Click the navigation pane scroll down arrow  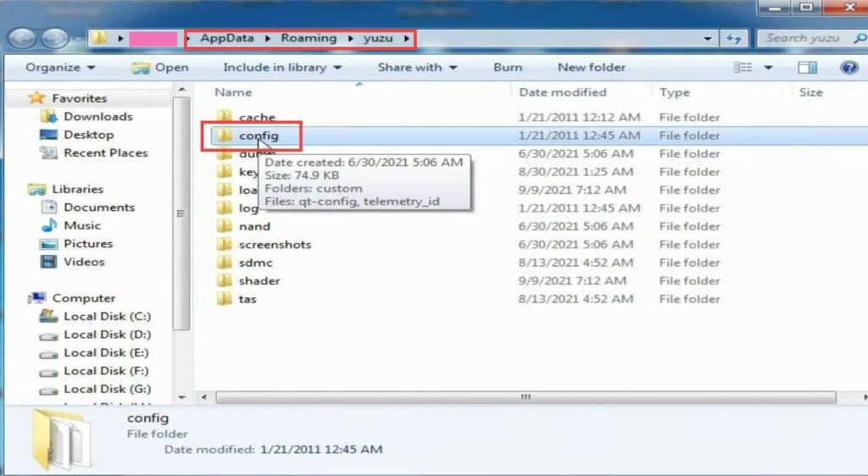pos(181,397)
